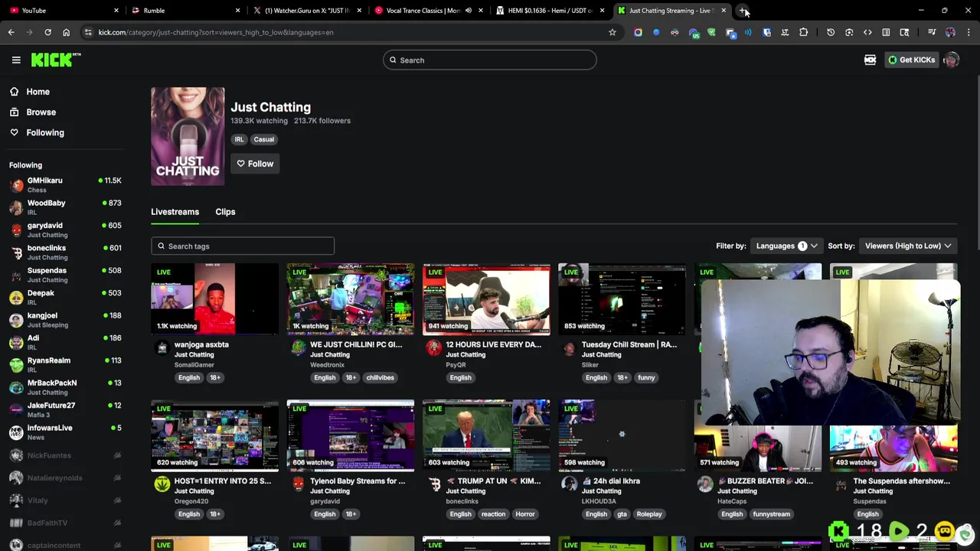
Task: Click the address bar URL
Action: [216, 32]
